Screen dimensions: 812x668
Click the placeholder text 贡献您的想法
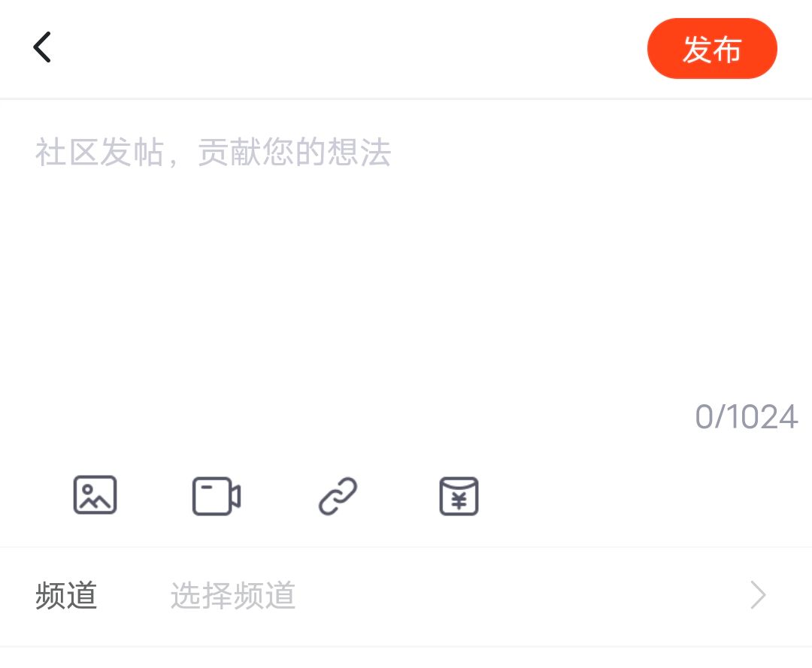(x=294, y=152)
